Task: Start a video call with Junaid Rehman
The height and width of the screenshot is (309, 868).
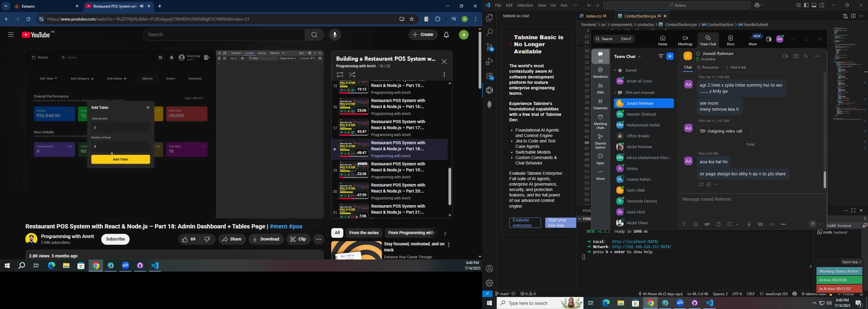Action: (785, 56)
